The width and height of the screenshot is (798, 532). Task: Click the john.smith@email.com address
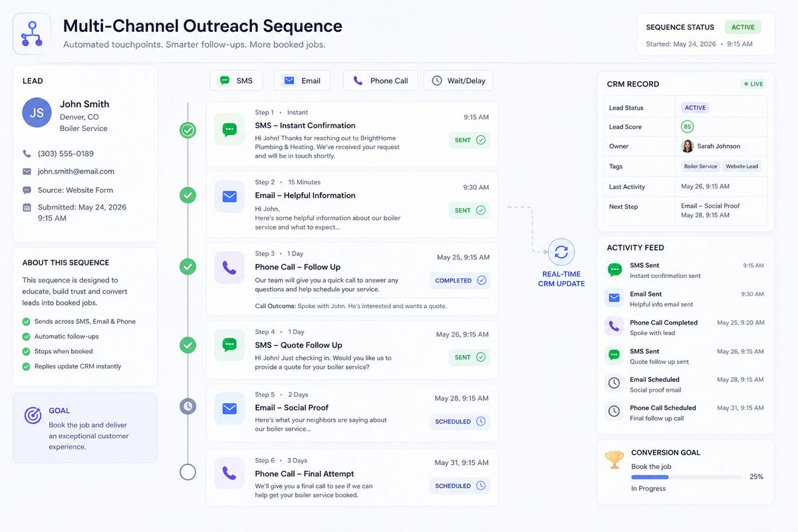(76, 171)
